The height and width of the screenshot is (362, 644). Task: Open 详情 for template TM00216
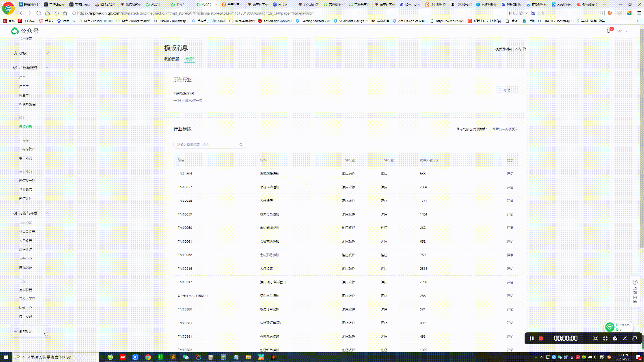(510, 269)
